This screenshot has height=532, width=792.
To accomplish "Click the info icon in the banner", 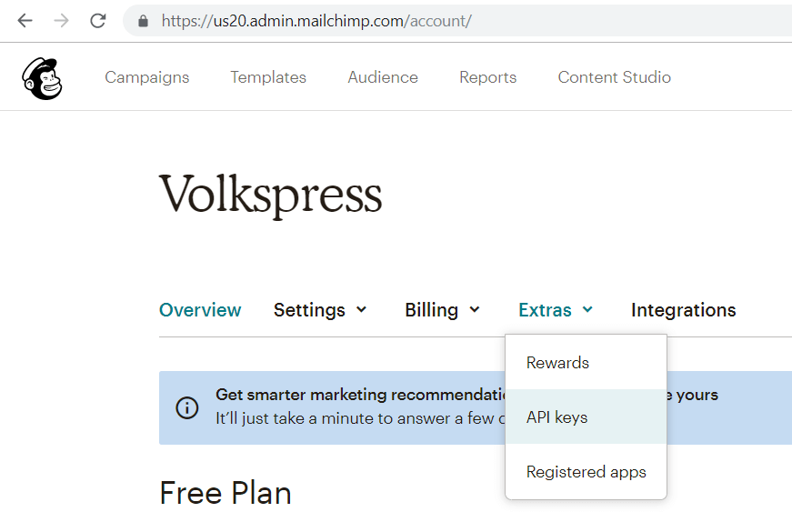I will 187,407.
